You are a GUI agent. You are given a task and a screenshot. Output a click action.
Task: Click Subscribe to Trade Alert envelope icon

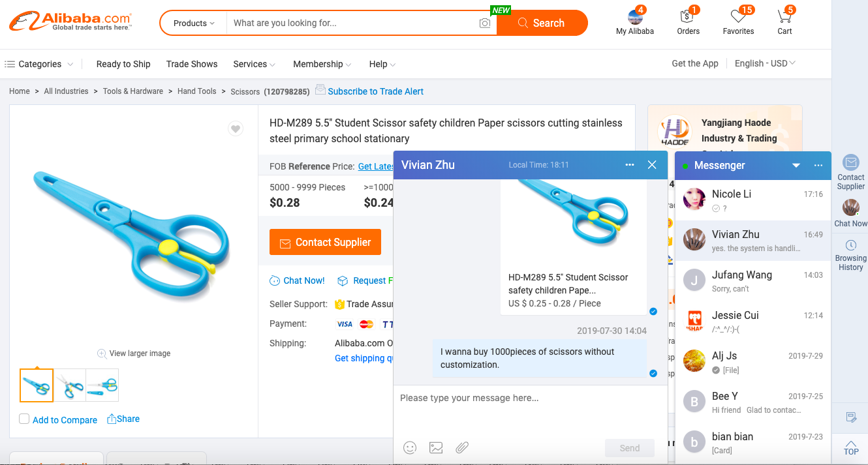click(320, 90)
